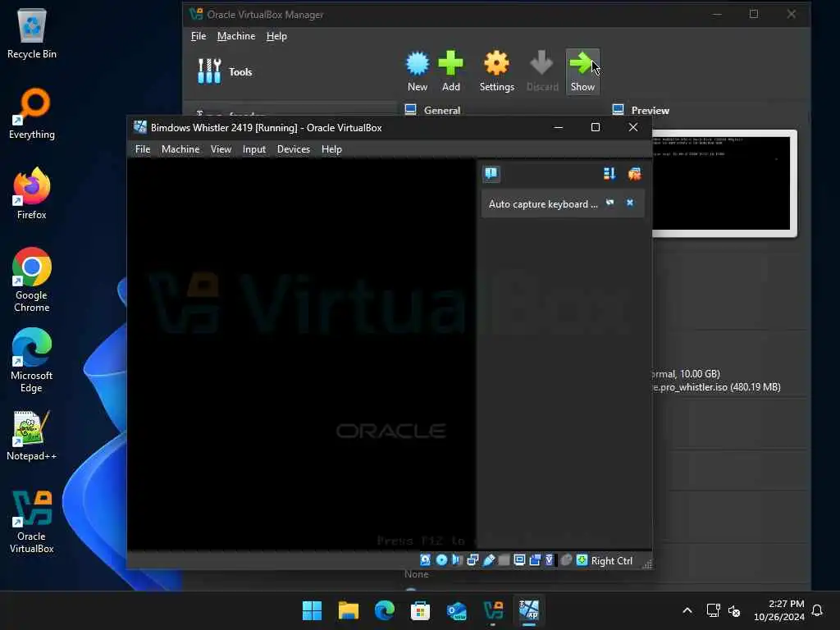840x630 pixels.
Task: Open the Recycle Bin desktop icon
Action: coord(32,34)
